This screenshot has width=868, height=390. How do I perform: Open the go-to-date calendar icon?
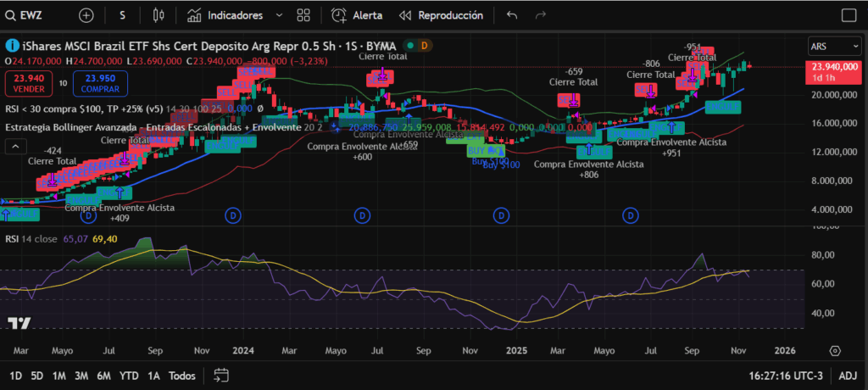coord(221,376)
